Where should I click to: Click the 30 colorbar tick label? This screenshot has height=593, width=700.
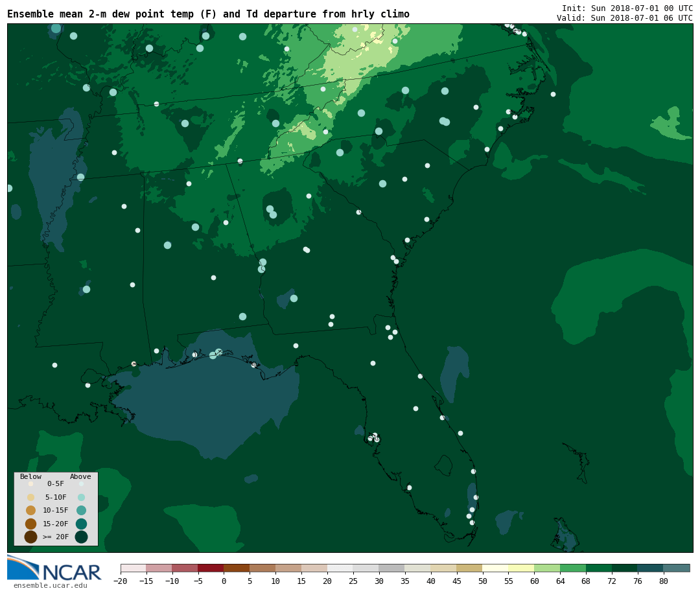click(x=379, y=581)
